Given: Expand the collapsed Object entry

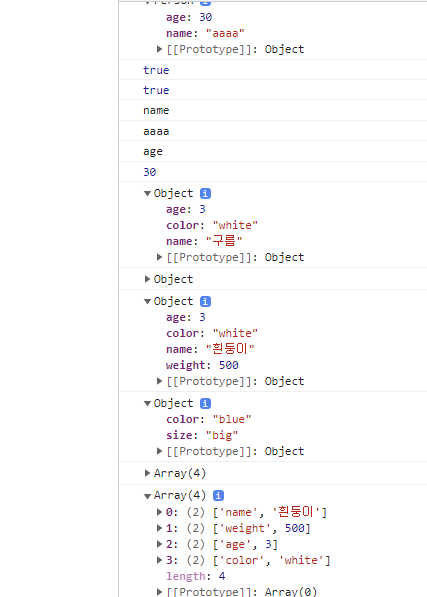Looking at the screenshot, I should point(147,279).
